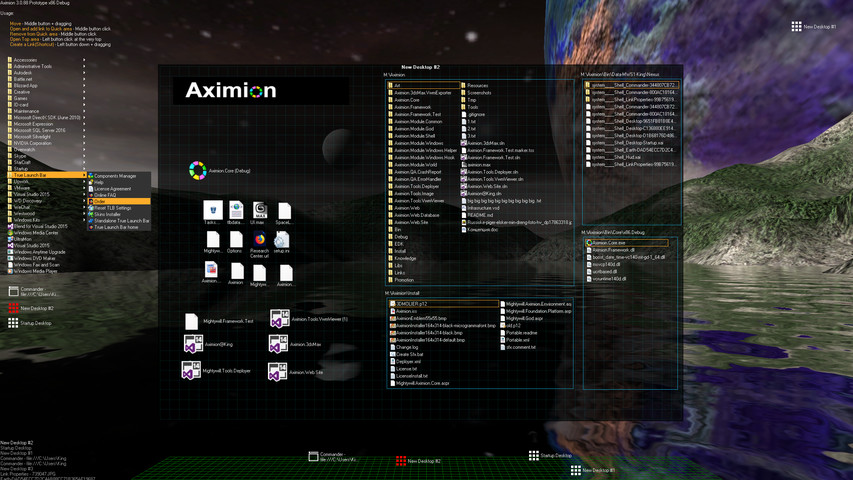This screenshot has width=853, height=480.
Task: Click the Aximion logo banner
Action: [231, 91]
